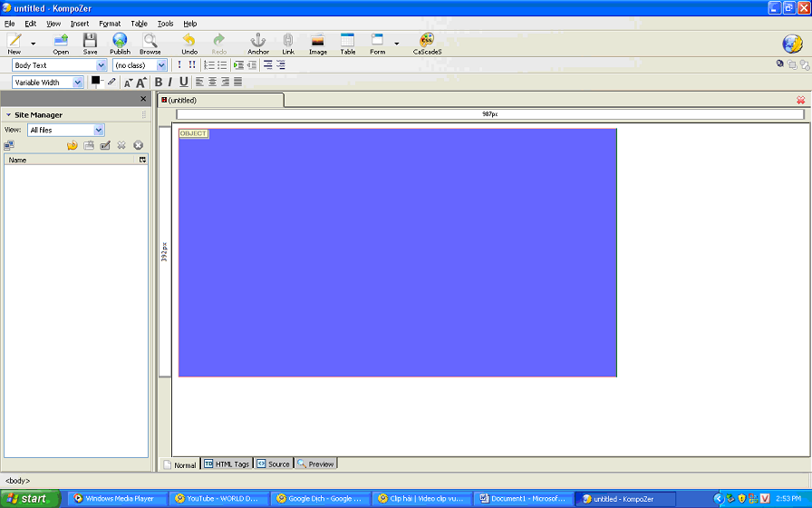812x508 pixels.
Task: Indent text with the indent icon
Action: [x=238, y=64]
